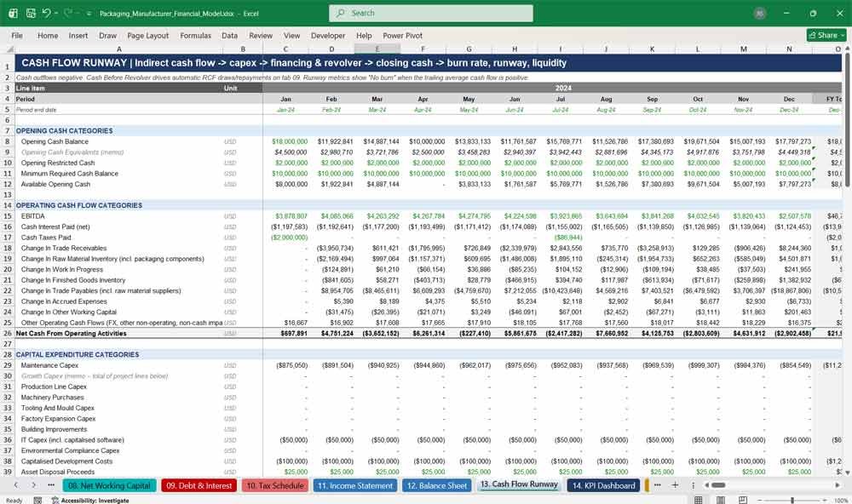The width and height of the screenshot is (852, 504).
Task: Select the Opening Cash Balance label cell
Action: click(x=55, y=141)
